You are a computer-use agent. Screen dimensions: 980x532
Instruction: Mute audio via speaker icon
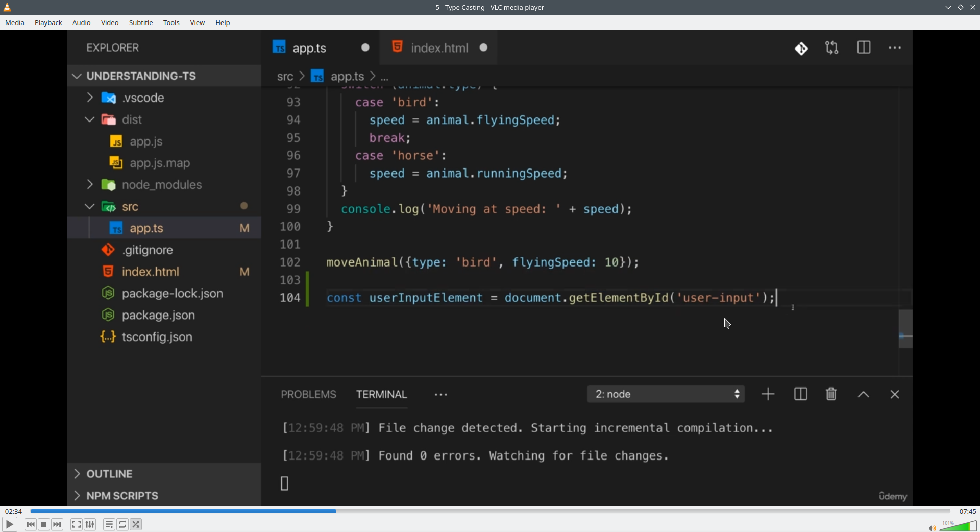point(932,528)
